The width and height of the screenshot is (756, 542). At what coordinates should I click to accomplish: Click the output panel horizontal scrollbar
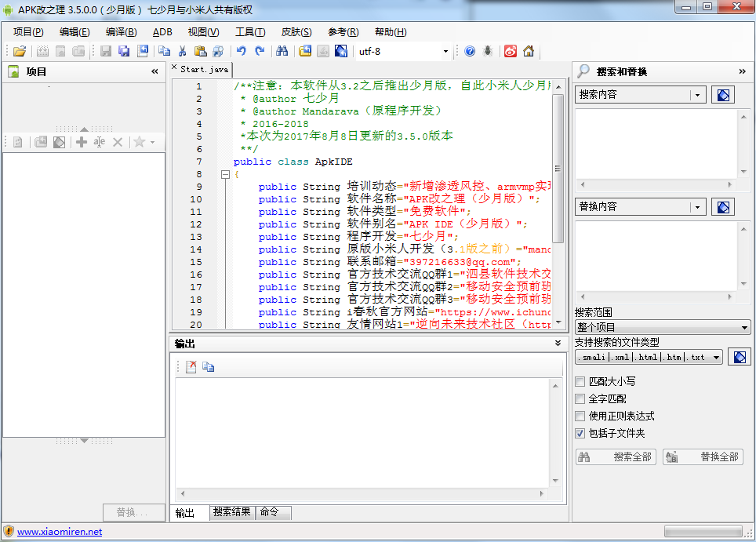coord(362,493)
